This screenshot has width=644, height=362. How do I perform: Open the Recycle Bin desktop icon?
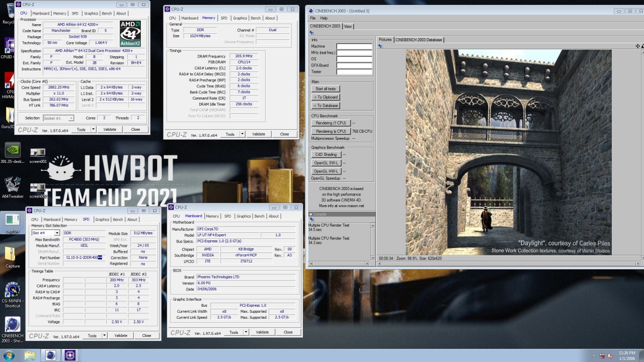pyautogui.click(x=8, y=13)
